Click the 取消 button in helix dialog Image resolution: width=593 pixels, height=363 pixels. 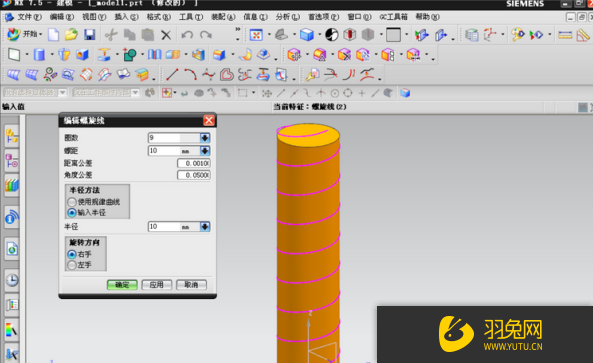pos(191,285)
